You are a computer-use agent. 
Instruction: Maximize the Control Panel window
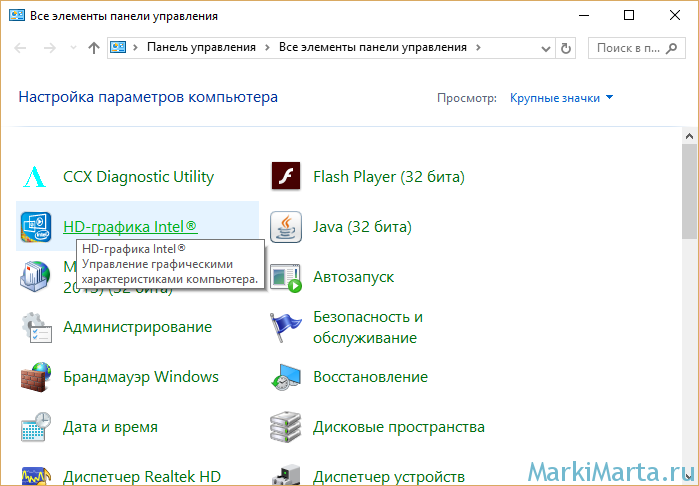629,16
